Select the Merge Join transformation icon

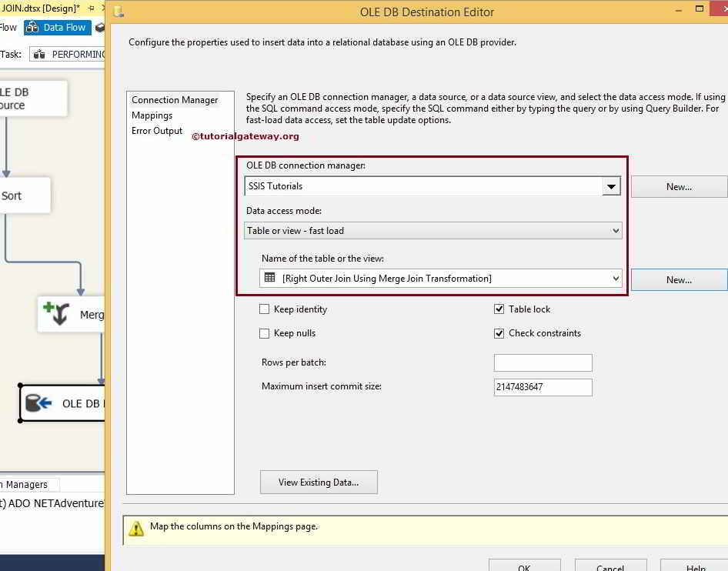tap(56, 313)
